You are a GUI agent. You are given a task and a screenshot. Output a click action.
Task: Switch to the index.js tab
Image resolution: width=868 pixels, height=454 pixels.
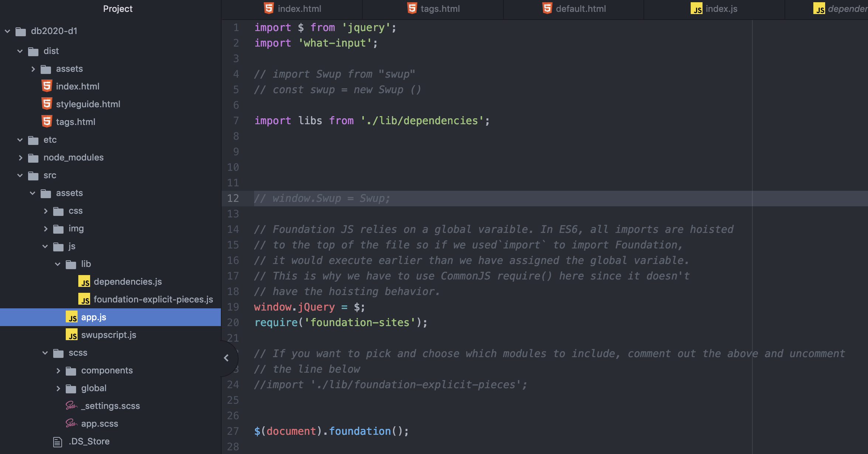(x=721, y=9)
